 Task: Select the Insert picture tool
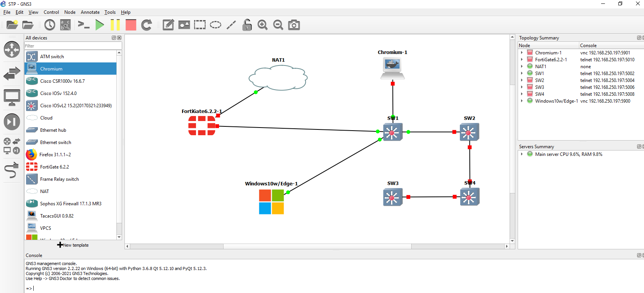click(184, 25)
